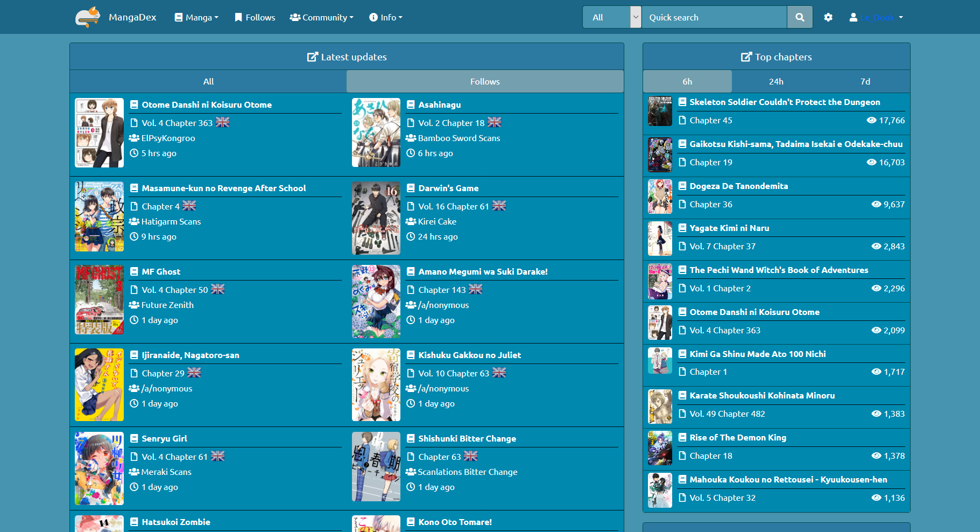The width and height of the screenshot is (980, 532).
Task: Open the settings gear icon
Action: 828,17
